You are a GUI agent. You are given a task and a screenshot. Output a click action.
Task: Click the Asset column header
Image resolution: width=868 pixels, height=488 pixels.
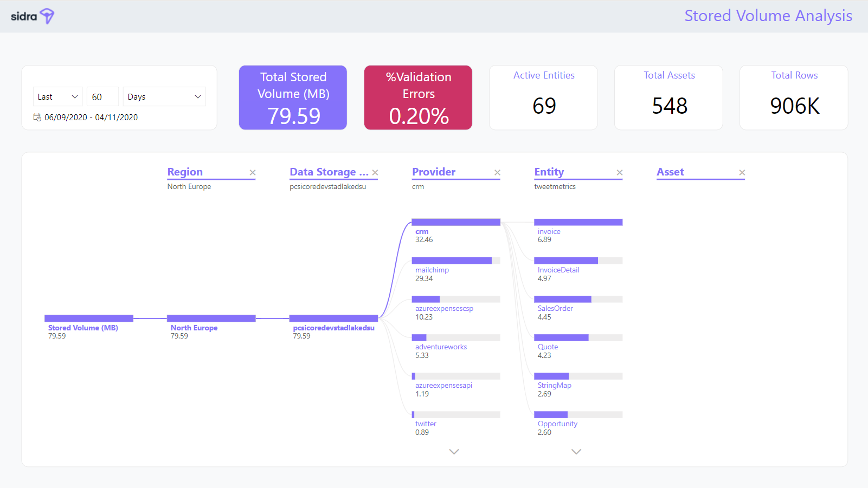click(670, 172)
